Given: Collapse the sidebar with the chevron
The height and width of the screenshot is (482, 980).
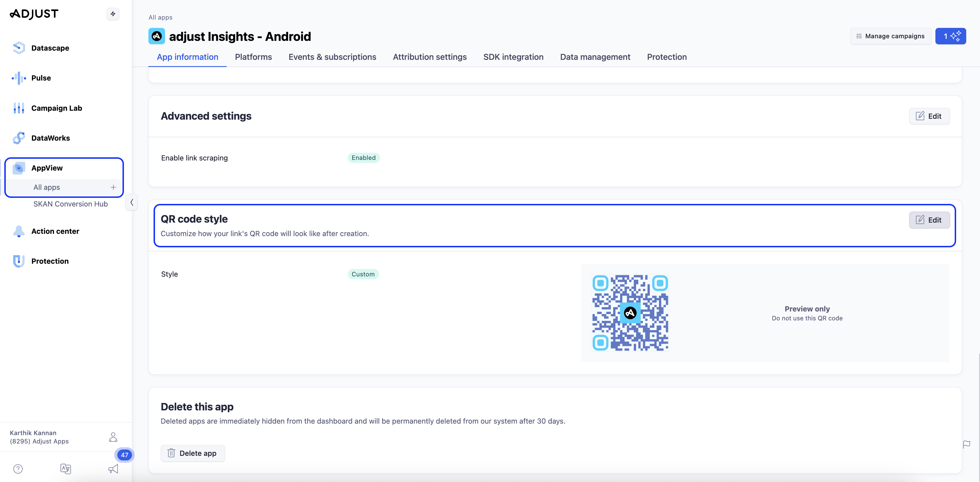Looking at the screenshot, I should click(x=132, y=202).
